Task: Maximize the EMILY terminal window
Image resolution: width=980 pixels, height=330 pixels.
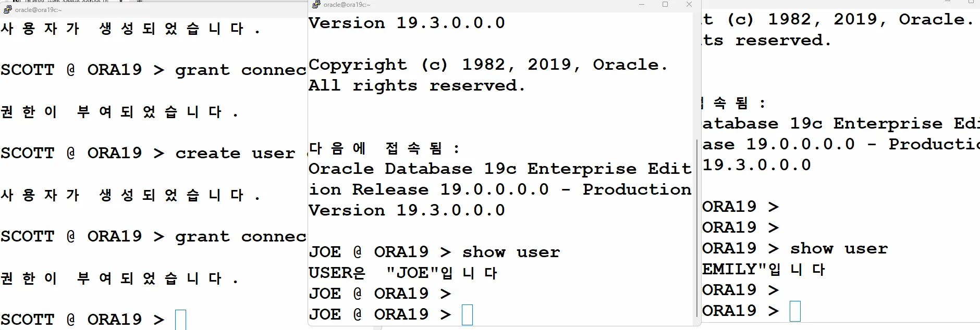Action: [971, 2]
